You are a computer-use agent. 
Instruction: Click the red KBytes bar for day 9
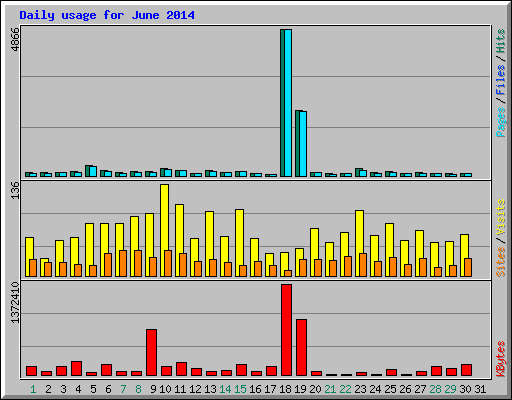(x=151, y=353)
